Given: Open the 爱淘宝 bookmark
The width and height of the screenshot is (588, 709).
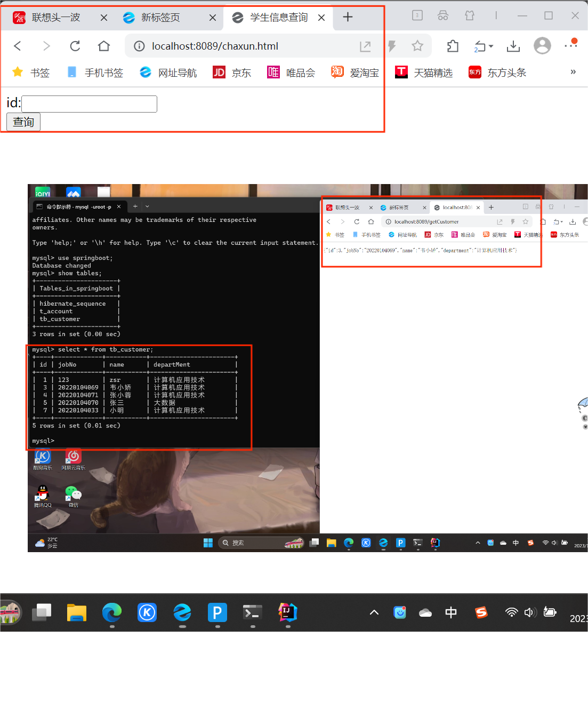Looking at the screenshot, I should (x=355, y=73).
